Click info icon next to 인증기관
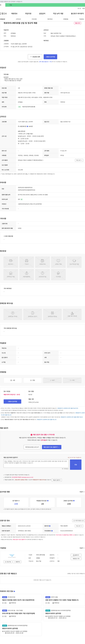This screenshot has height=644, width=85. [x=50, y=526]
